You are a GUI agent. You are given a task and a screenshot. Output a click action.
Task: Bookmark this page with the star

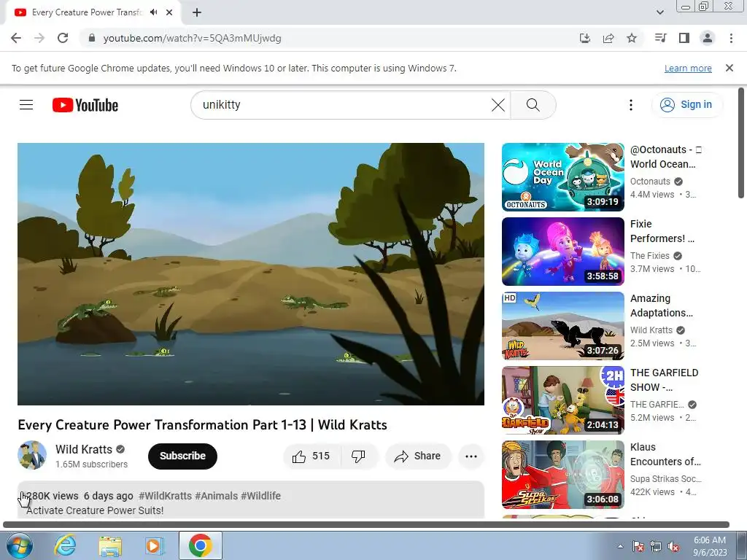point(632,38)
